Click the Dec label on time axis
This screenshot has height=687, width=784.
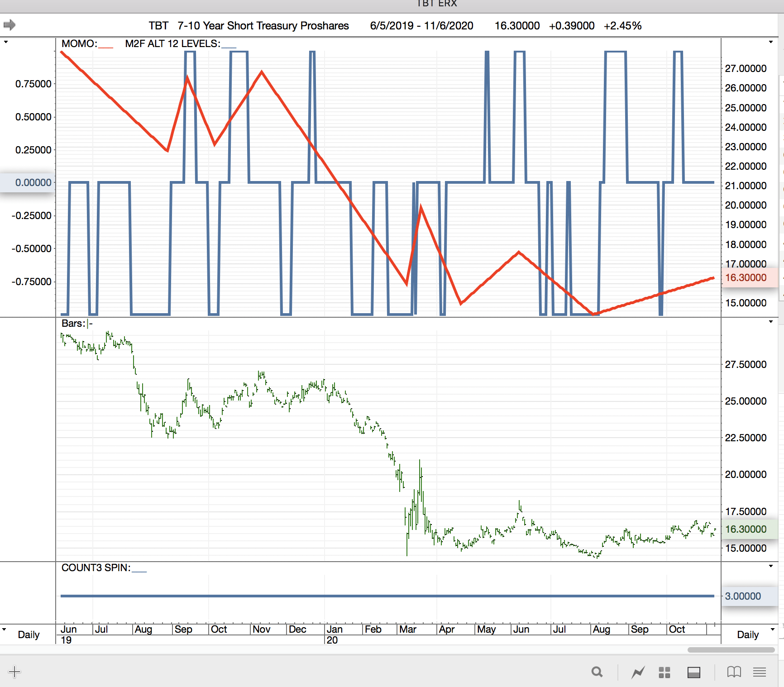[297, 629]
